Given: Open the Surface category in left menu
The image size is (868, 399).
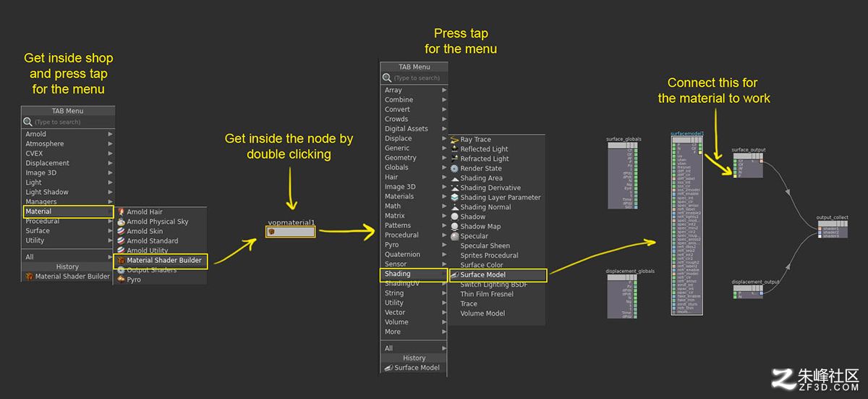Looking at the screenshot, I should pos(68,231).
